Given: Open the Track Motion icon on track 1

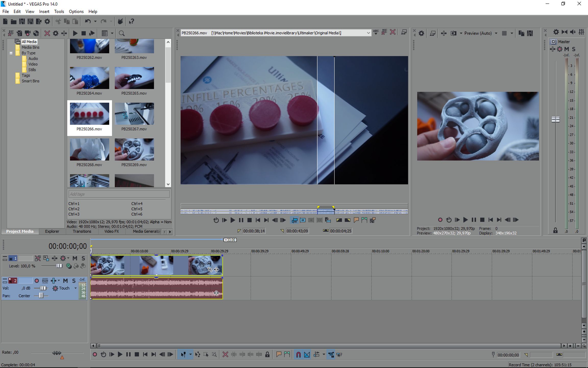Looking at the screenshot, I should (x=46, y=258).
